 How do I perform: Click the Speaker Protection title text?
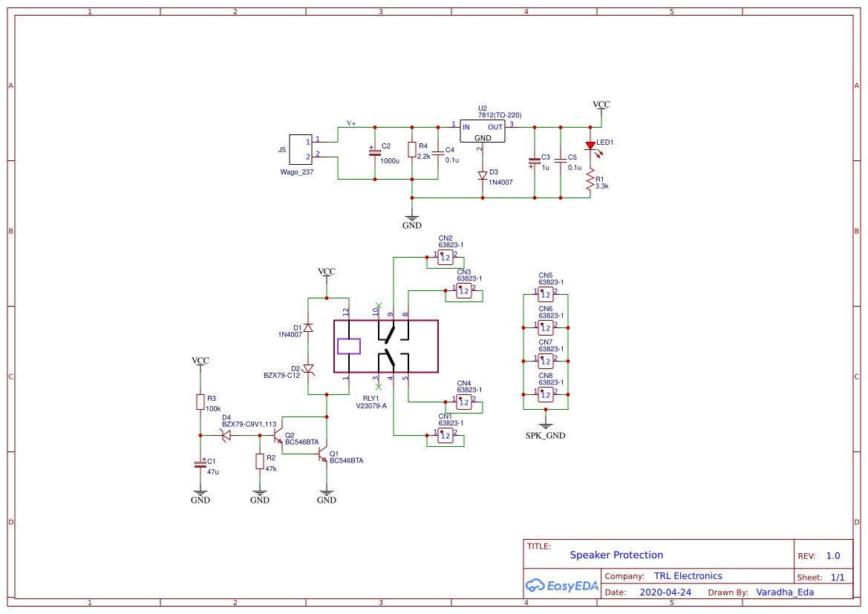pyautogui.click(x=617, y=555)
